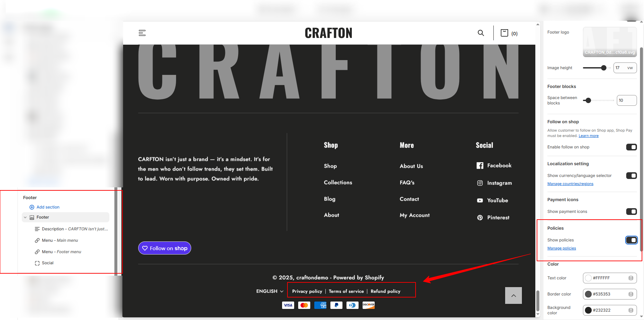Screen dimensions: 644x320
Task: Open the hamburger menu icon in header
Action: 142,33
